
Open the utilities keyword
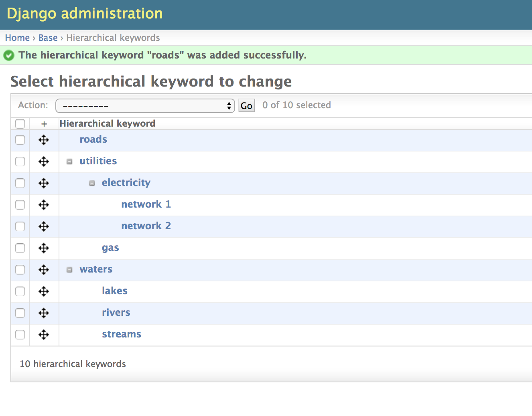[98, 161]
